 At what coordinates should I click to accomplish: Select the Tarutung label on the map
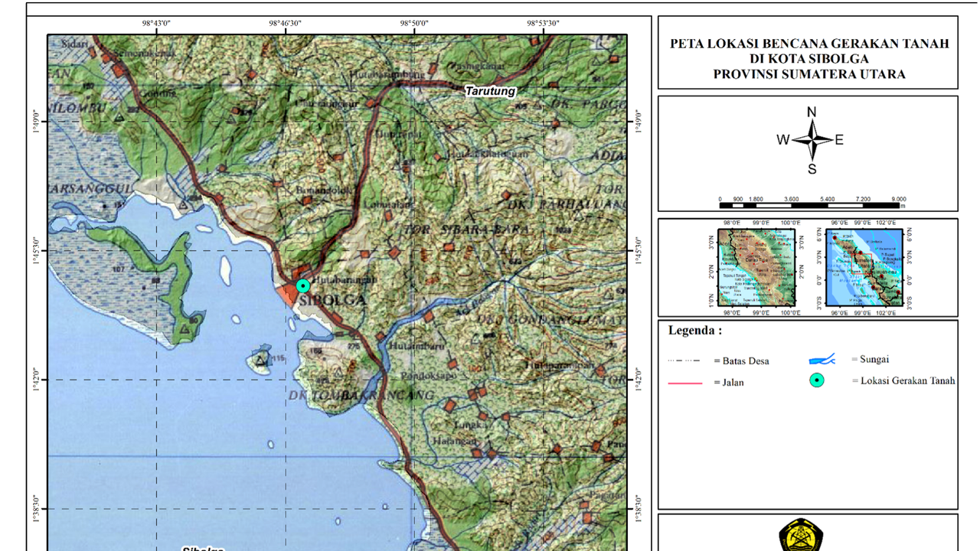490,91
